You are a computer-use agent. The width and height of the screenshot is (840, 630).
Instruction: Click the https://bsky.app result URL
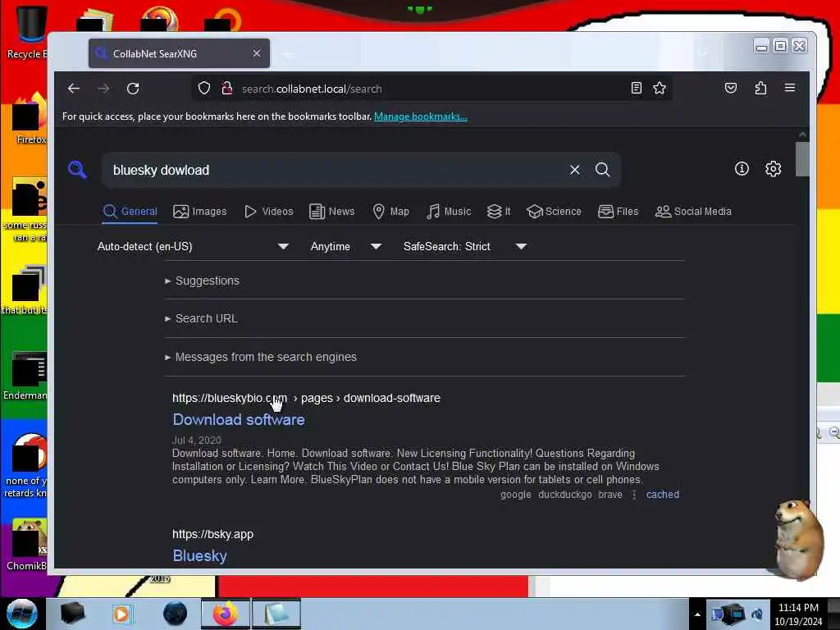[x=212, y=534]
